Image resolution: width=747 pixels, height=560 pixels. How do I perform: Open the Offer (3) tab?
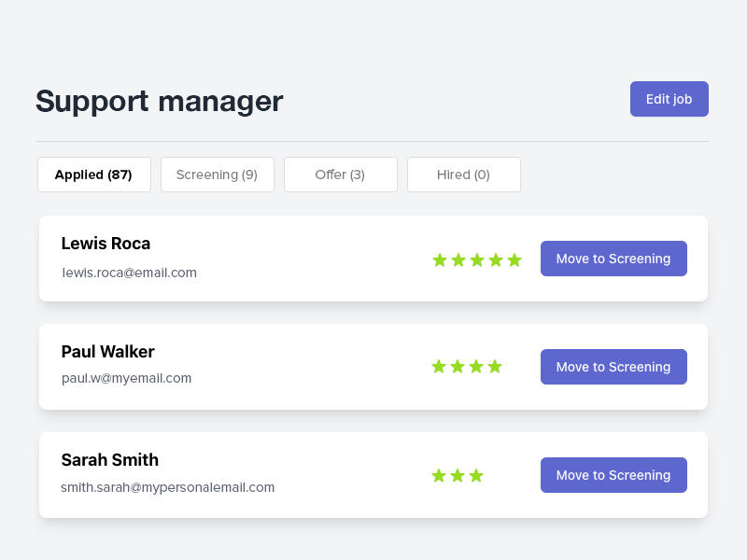pyautogui.click(x=340, y=175)
